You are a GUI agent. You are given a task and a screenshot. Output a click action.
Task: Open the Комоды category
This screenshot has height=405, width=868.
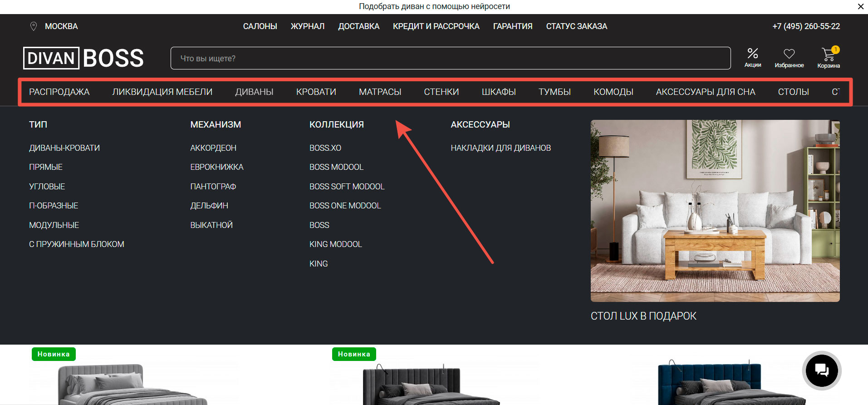[613, 92]
